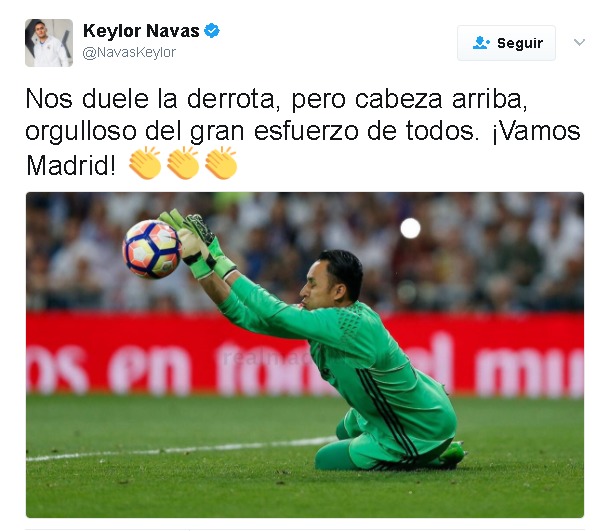Click the '¡Vamos' word in the tweet
The height and width of the screenshot is (531, 609).
point(536,131)
